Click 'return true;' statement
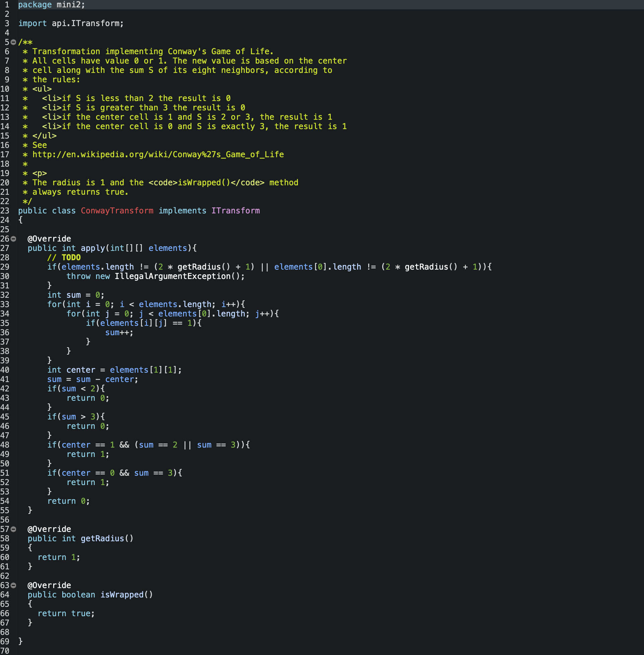The image size is (644, 655). tap(66, 614)
